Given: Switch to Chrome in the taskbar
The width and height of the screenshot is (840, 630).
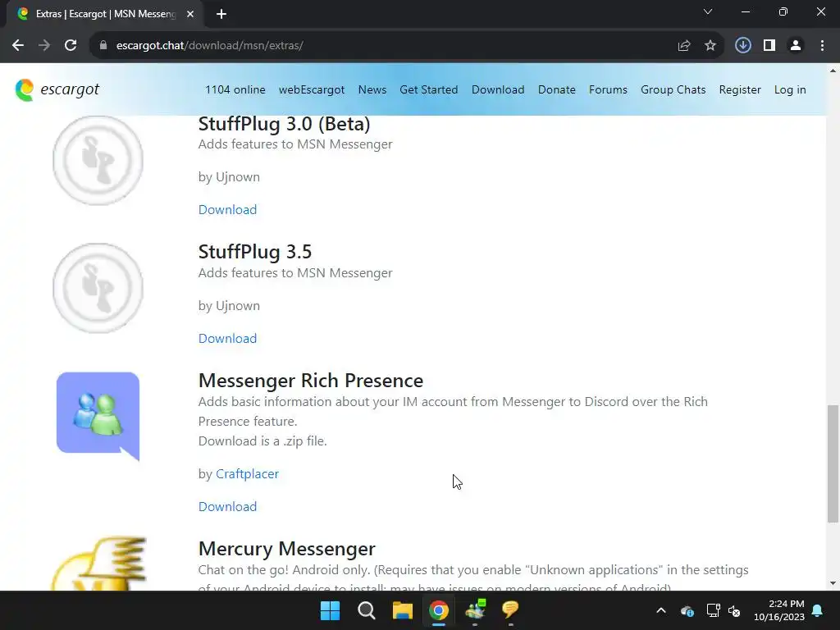Looking at the screenshot, I should [439, 610].
